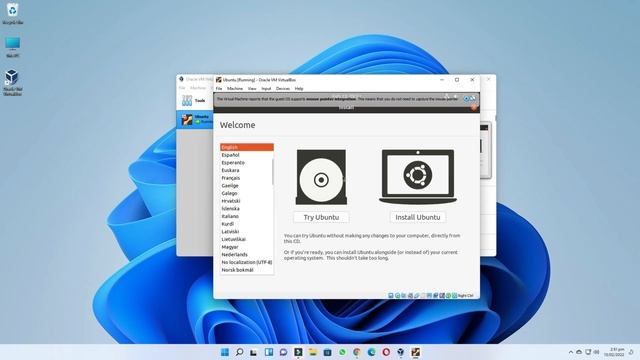The height and width of the screenshot is (360, 640).
Task: Open File Explorer from the taskbar
Action: pos(313,352)
